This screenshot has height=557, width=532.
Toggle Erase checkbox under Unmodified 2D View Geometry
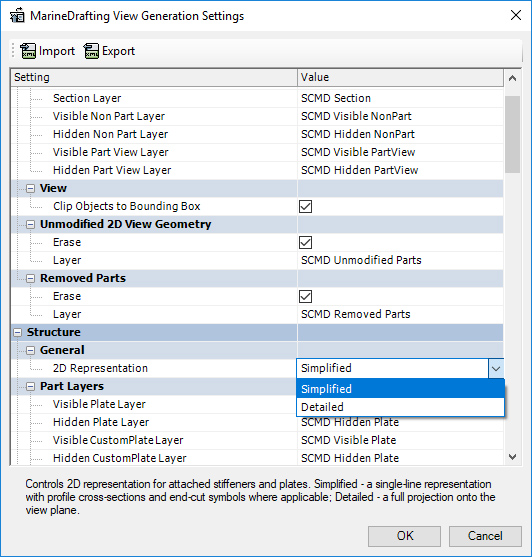[x=305, y=243]
